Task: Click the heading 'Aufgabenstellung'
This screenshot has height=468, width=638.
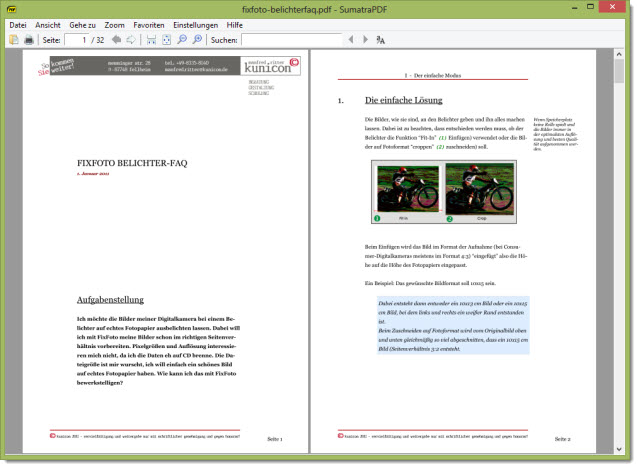Action: tap(110, 300)
